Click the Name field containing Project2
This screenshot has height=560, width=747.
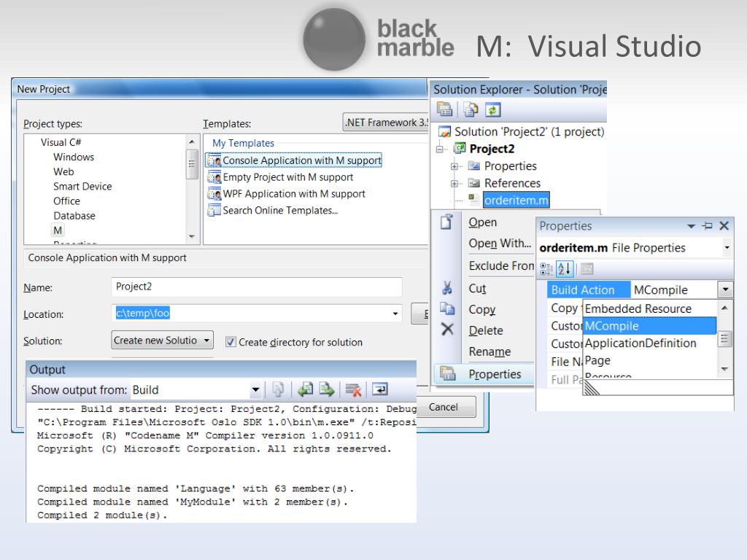[257, 287]
